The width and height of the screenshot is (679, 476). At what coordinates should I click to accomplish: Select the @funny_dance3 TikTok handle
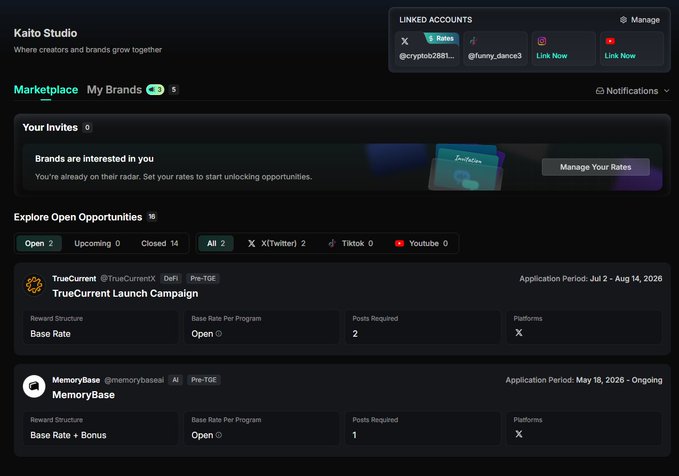click(x=495, y=56)
